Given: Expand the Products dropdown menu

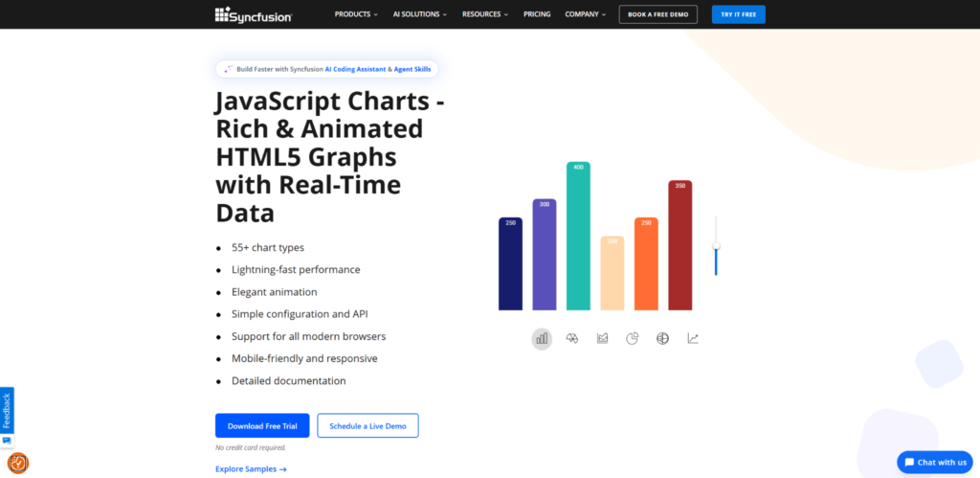Looking at the screenshot, I should [x=356, y=14].
